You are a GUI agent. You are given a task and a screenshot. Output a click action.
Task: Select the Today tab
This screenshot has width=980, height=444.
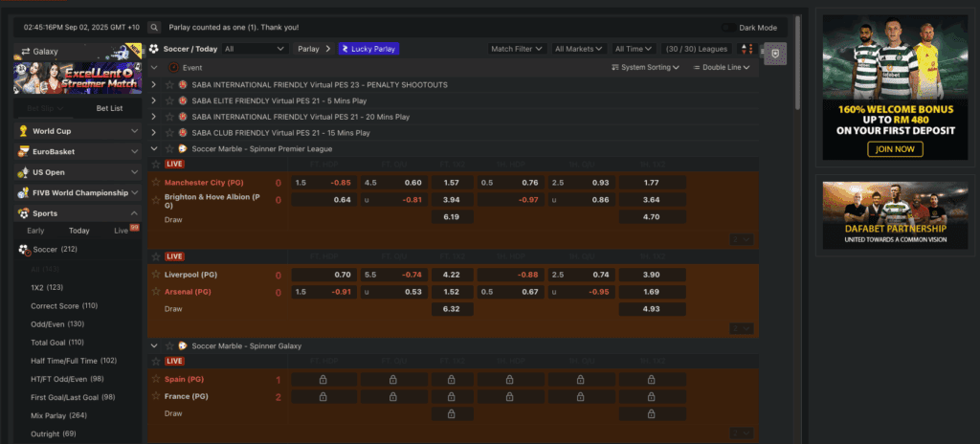[x=79, y=231]
